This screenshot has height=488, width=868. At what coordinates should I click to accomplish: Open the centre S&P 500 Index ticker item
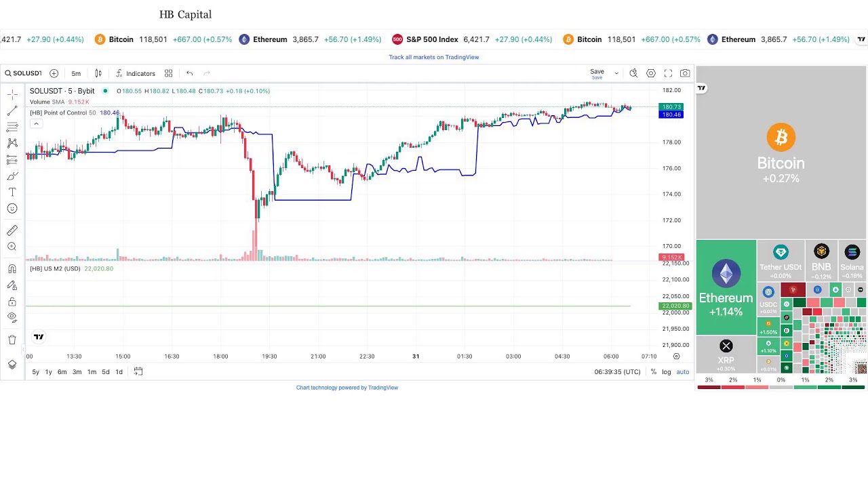[x=473, y=39]
